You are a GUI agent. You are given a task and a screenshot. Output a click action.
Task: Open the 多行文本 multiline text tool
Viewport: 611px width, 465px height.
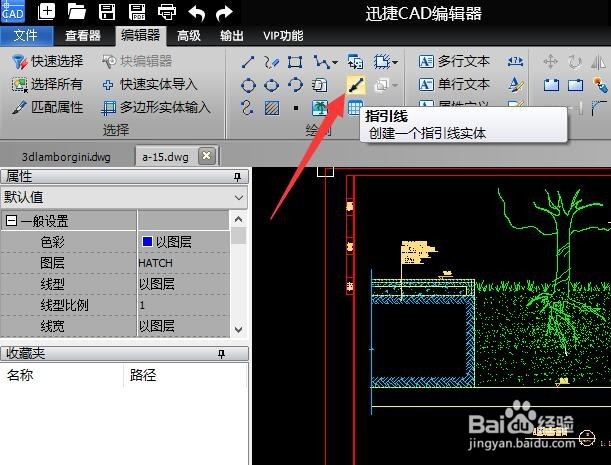coord(454,61)
